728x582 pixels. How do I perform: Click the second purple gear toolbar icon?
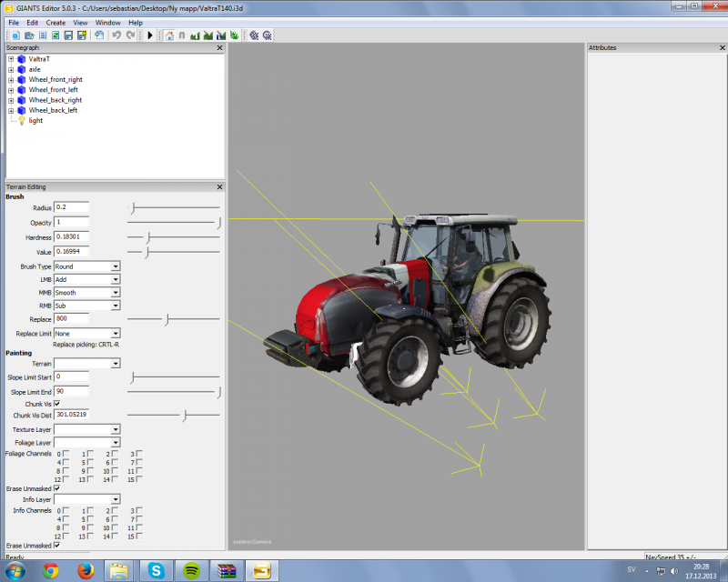click(x=267, y=35)
